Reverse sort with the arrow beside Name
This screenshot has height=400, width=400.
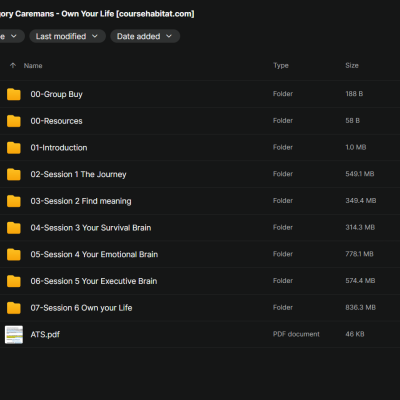13,65
